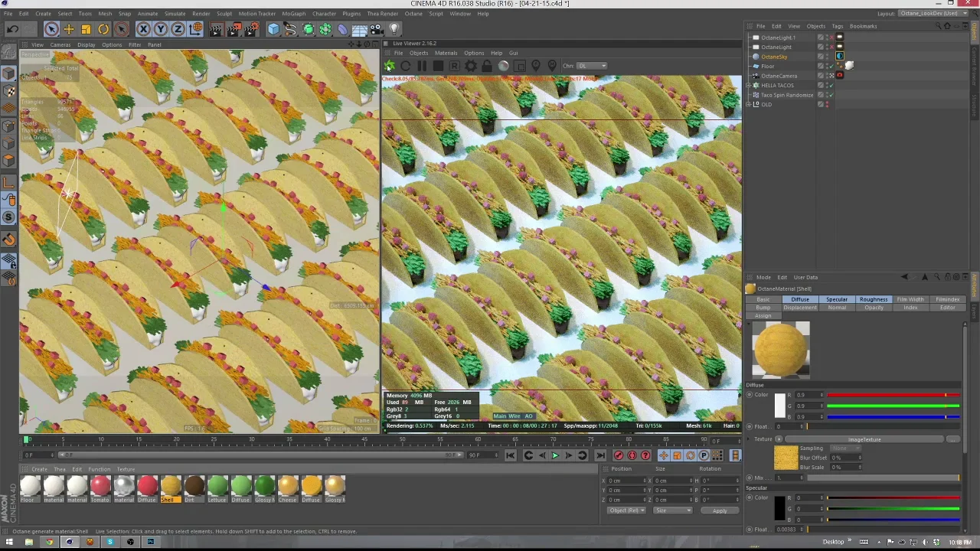980x551 pixels.
Task: Click the Render View clapperboard icon
Action: tap(216, 29)
